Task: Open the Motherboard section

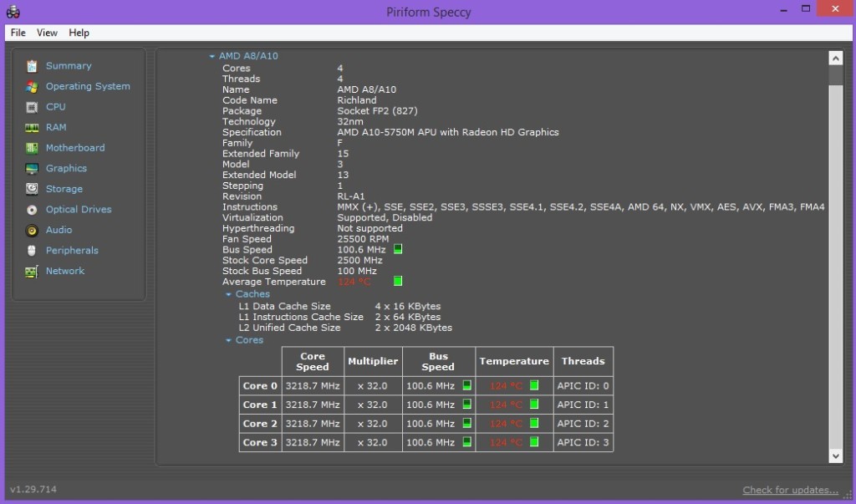Action: (x=75, y=148)
